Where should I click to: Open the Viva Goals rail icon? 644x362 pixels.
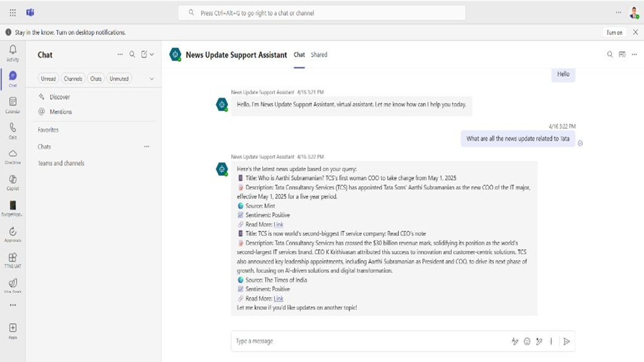click(x=13, y=286)
